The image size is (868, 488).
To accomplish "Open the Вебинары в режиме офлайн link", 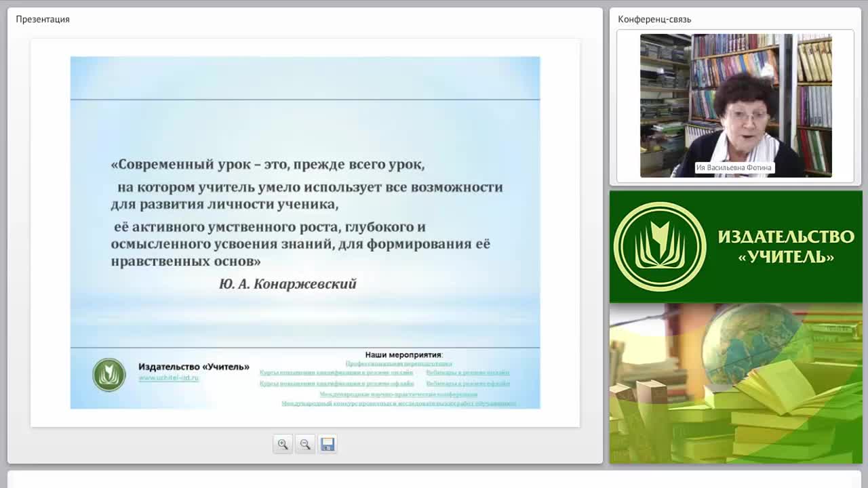I will tap(468, 384).
